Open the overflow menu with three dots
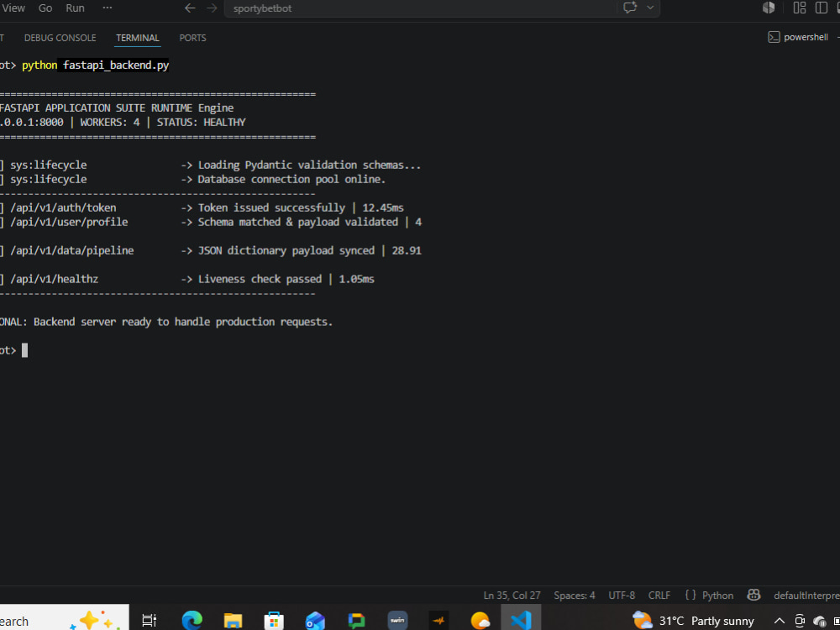Screen dimensions: 840x630 tap(108, 8)
